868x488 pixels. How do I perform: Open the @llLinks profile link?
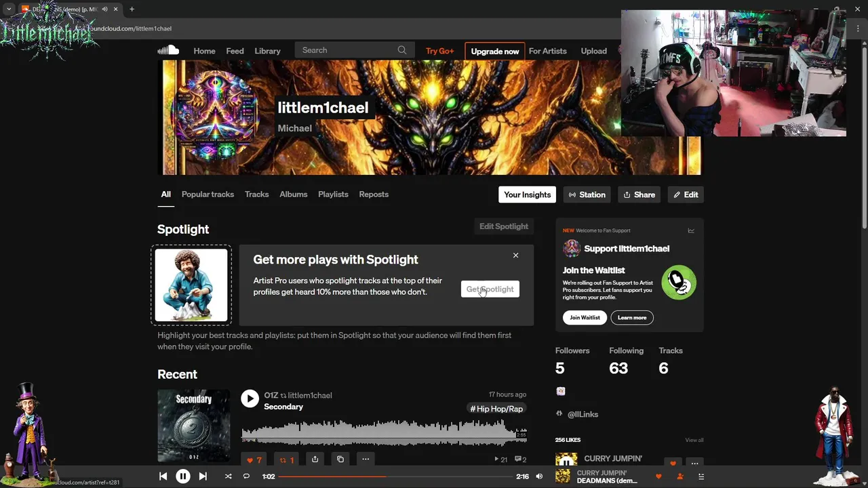click(583, 414)
